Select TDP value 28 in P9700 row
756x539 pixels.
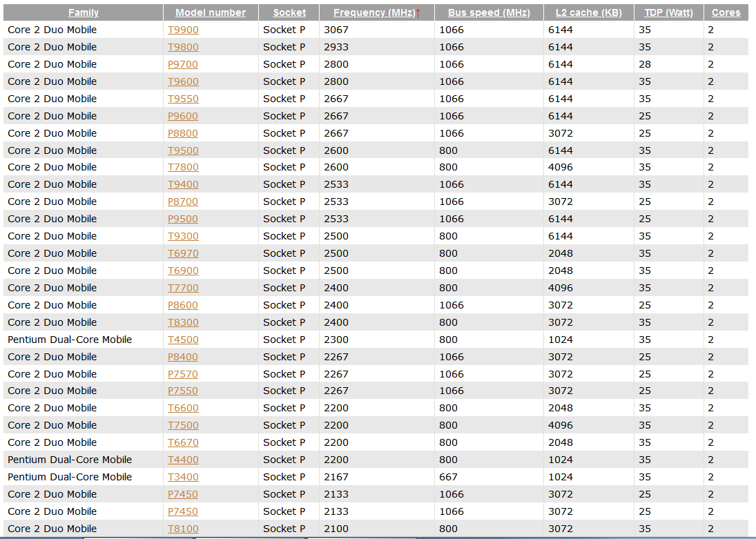pos(645,65)
